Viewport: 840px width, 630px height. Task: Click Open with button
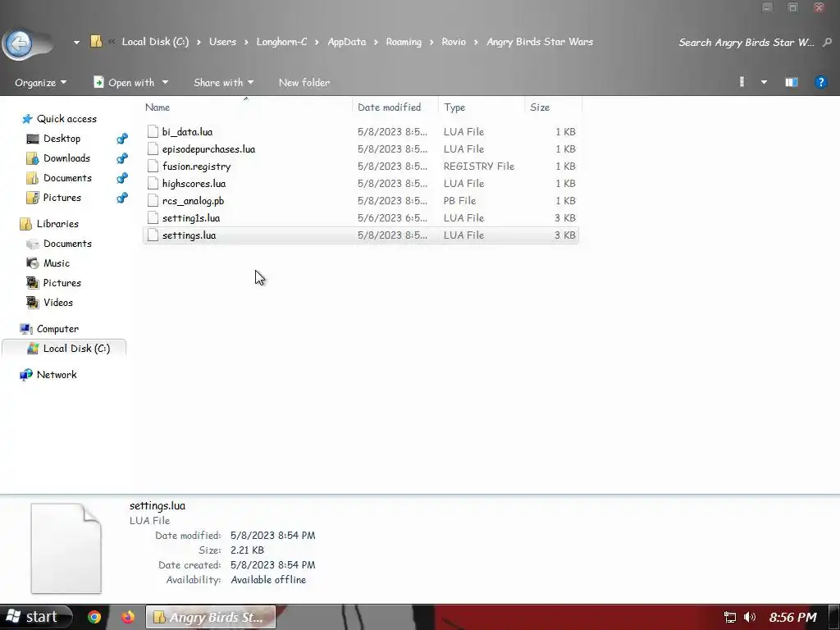tap(125, 83)
